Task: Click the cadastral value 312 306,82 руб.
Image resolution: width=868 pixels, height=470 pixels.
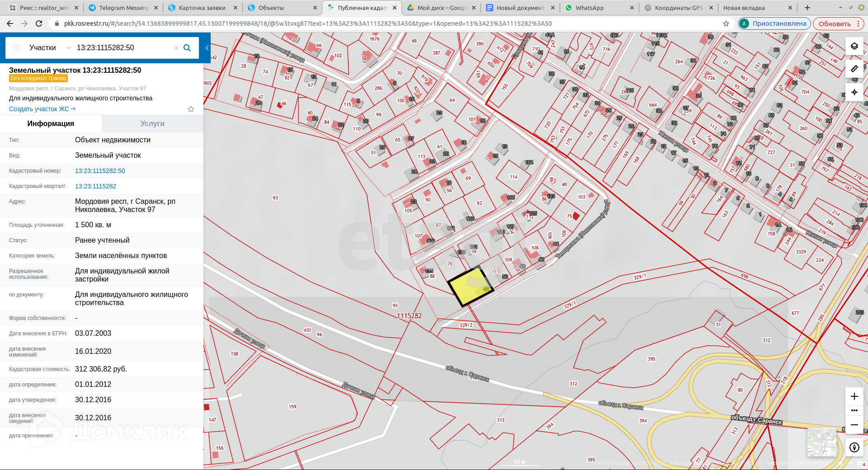Action: [101, 369]
